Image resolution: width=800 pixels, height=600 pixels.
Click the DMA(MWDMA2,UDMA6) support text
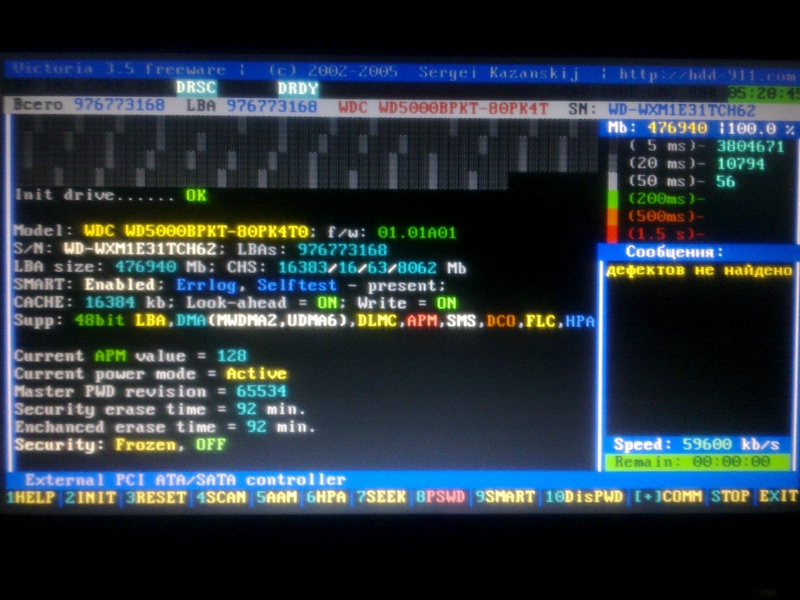pos(264,321)
